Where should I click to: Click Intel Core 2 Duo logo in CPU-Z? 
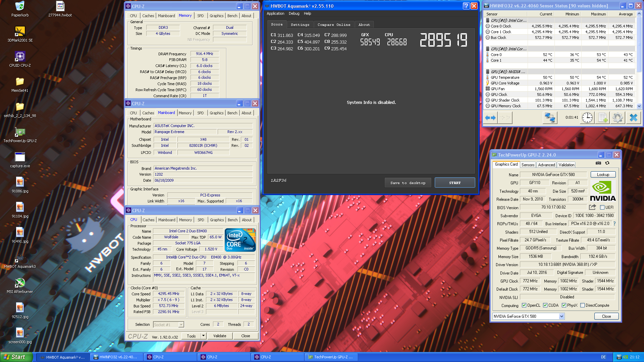240,240
